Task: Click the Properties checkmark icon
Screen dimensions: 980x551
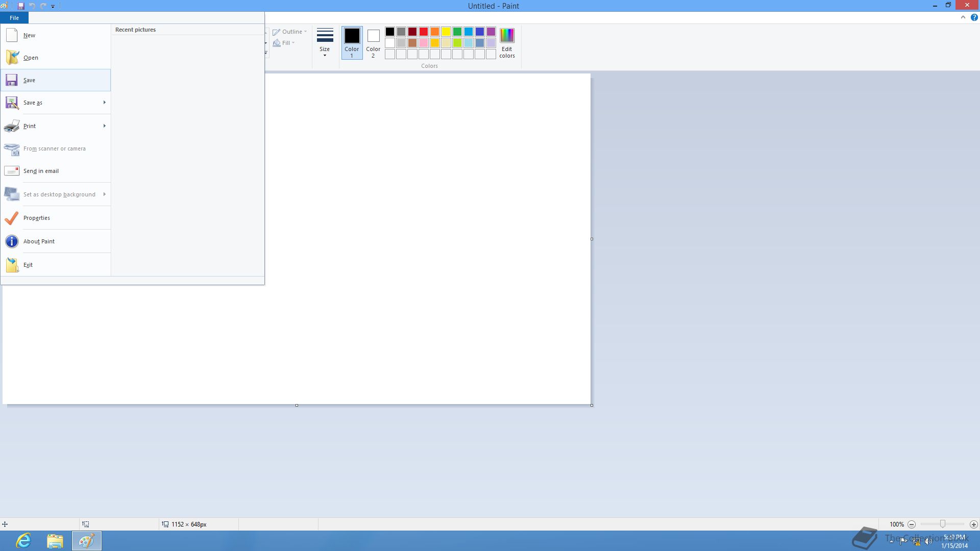Action: click(x=12, y=218)
